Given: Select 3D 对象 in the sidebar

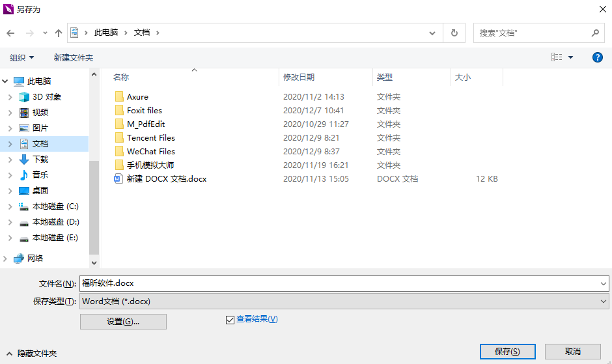Looking at the screenshot, I should click(x=47, y=97).
